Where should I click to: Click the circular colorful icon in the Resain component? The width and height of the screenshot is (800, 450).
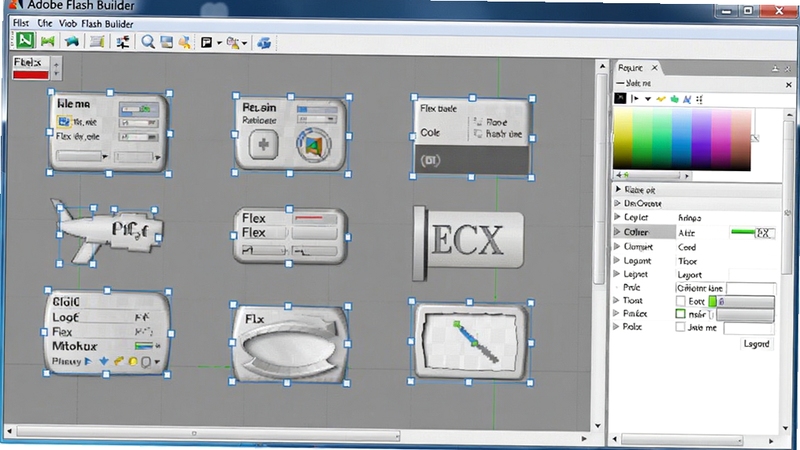click(313, 145)
